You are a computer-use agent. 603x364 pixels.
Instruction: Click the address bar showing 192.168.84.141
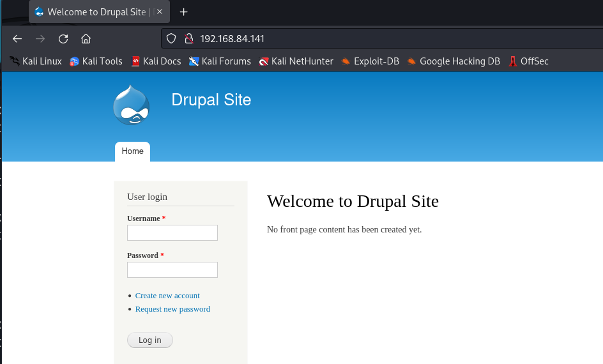tap(382, 38)
